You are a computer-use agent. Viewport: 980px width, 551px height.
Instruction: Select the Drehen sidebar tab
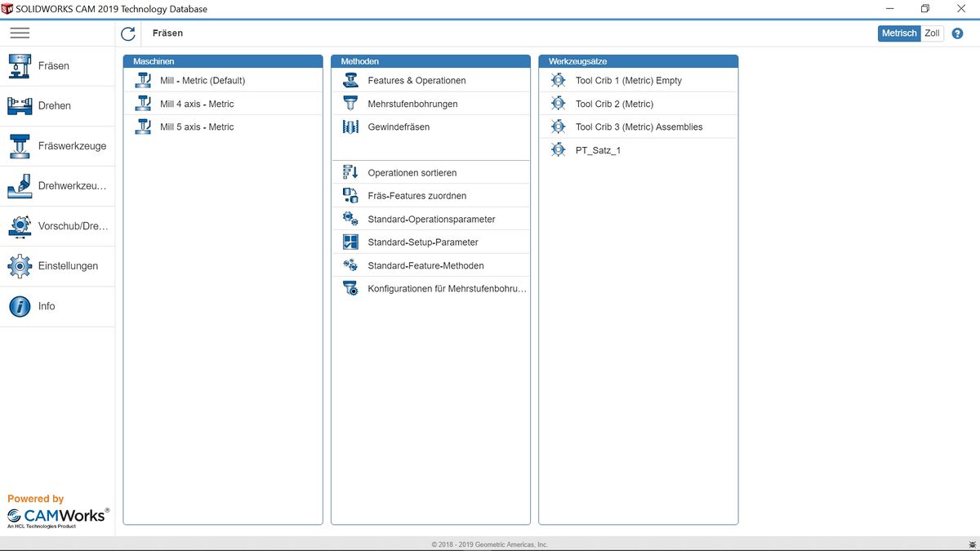[x=55, y=106]
